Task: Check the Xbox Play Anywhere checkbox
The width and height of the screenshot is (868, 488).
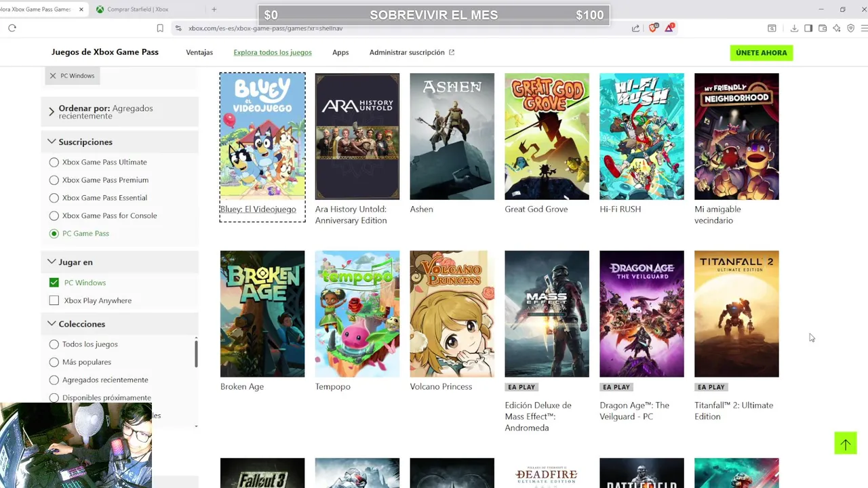Action: [x=54, y=300]
